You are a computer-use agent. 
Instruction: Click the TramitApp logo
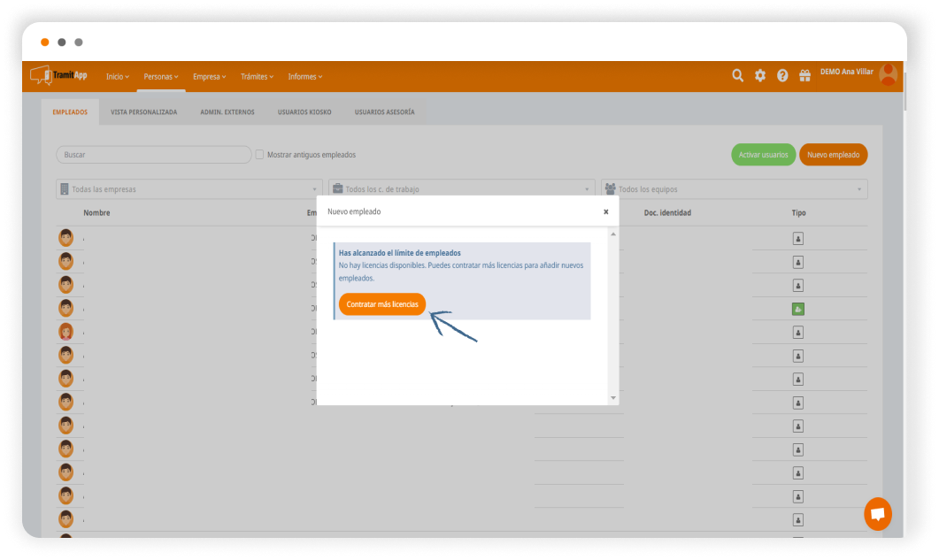[x=60, y=76]
